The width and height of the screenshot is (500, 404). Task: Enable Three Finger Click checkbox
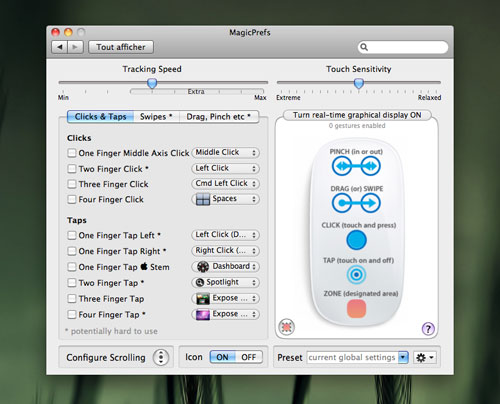(x=72, y=184)
